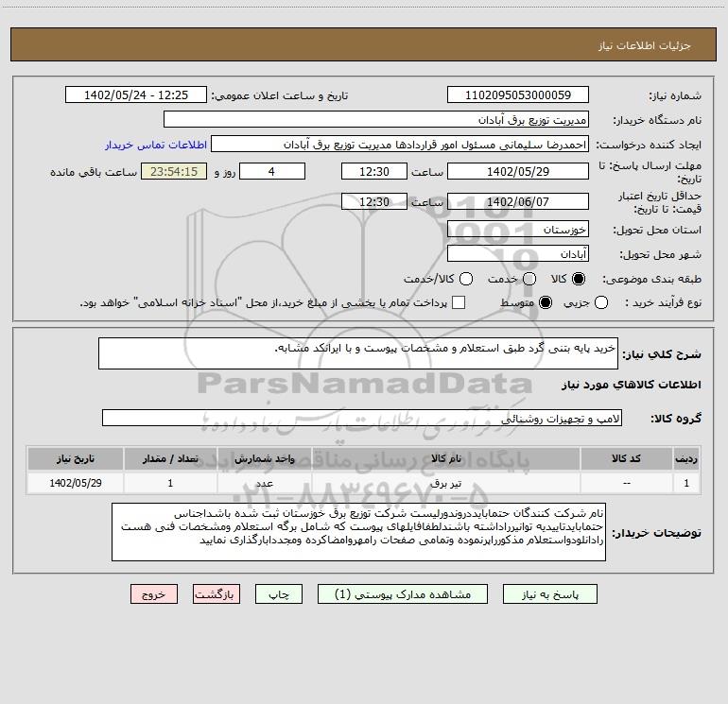
Task: Click the need number field 1102095053000059
Action: click(518, 94)
